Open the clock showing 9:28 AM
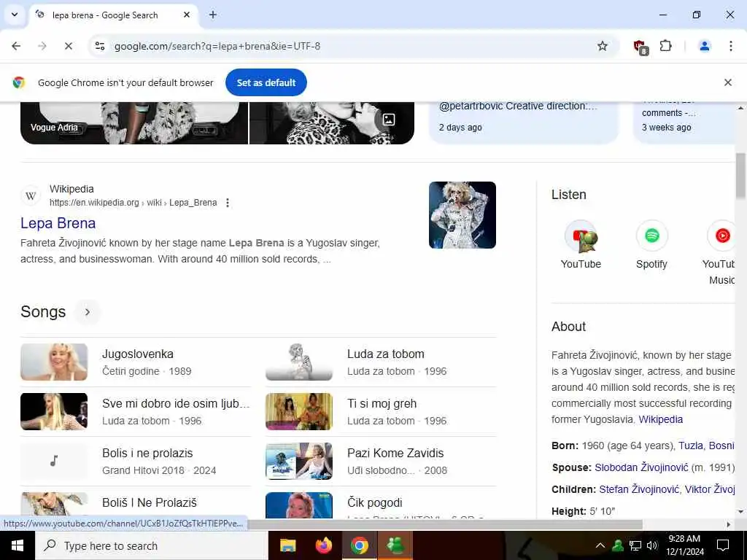Image resolution: width=747 pixels, height=560 pixels. coord(684,545)
